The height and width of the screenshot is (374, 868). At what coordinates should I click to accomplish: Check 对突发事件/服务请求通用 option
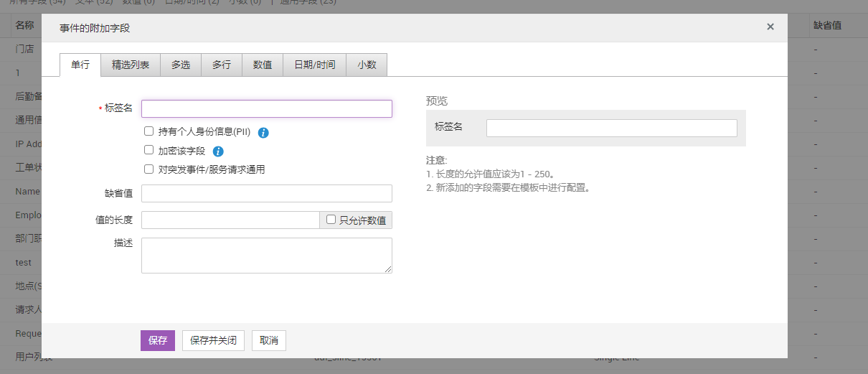click(149, 169)
